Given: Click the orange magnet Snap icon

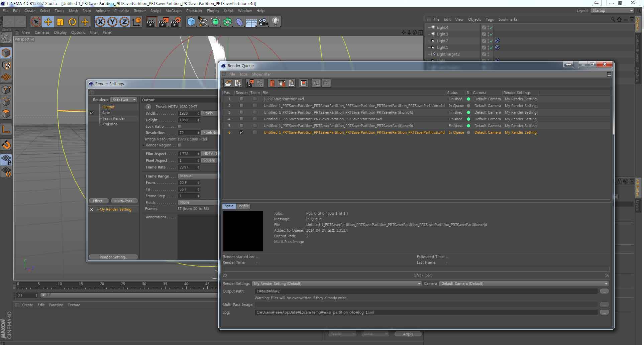Looking at the screenshot, I should pyautogui.click(x=6, y=145).
